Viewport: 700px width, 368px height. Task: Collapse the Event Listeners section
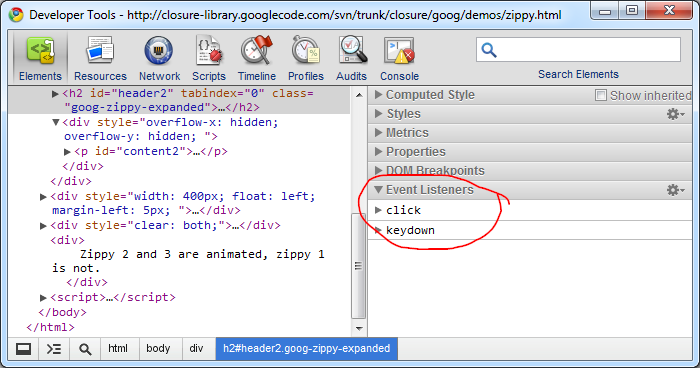coord(379,190)
